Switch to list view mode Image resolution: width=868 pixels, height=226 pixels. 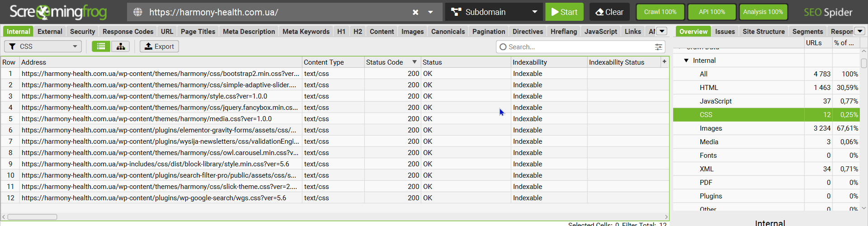tap(101, 47)
